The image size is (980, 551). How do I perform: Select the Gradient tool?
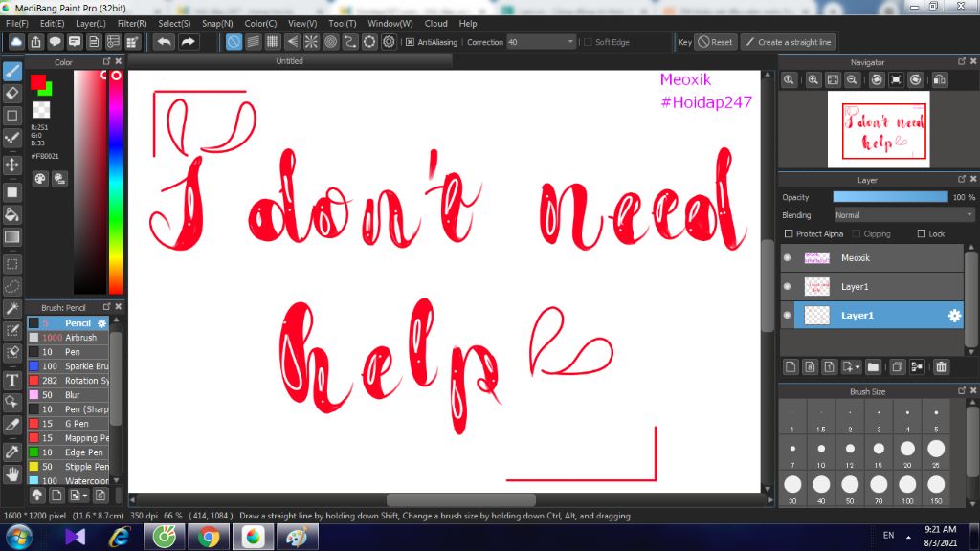point(11,237)
